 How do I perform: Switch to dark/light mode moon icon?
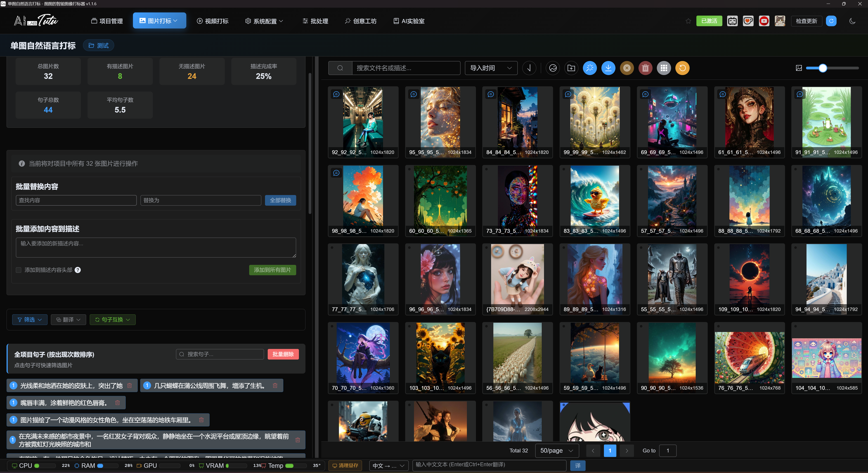click(x=852, y=21)
